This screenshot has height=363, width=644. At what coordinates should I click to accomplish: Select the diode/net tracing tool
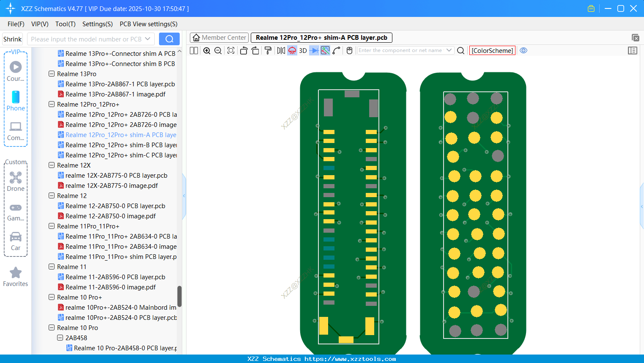[314, 50]
